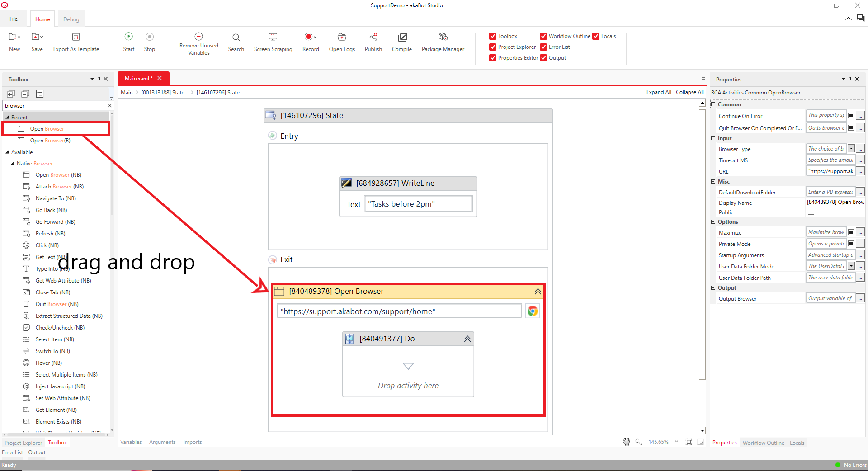The height and width of the screenshot is (471, 868).
Task: Check the Public property checkbox
Action: pos(811,212)
